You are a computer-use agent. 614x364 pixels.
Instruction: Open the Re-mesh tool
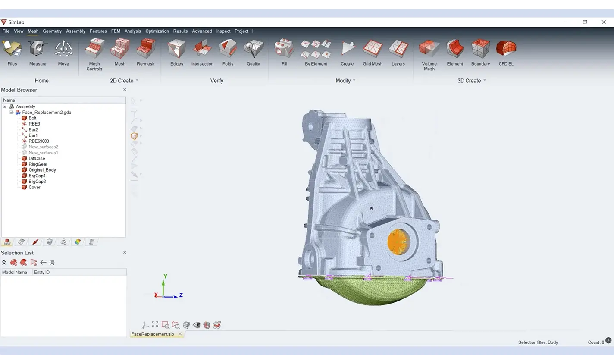(145, 53)
